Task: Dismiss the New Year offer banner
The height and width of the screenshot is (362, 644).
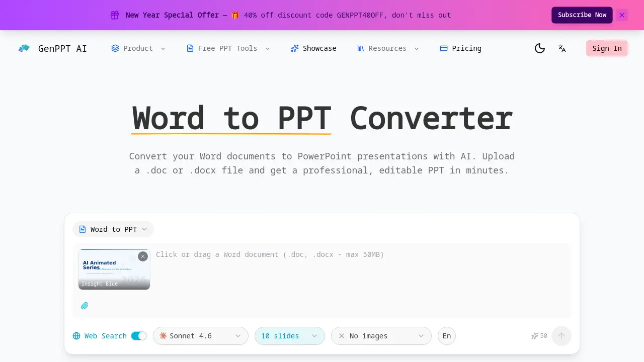Action: coord(622,15)
